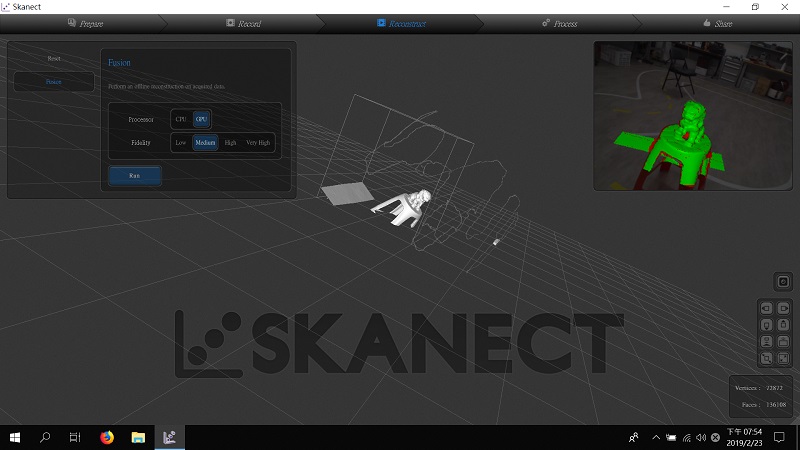Screen dimensions: 800x450
Task: Select the back camera view icon
Action: coord(784,342)
